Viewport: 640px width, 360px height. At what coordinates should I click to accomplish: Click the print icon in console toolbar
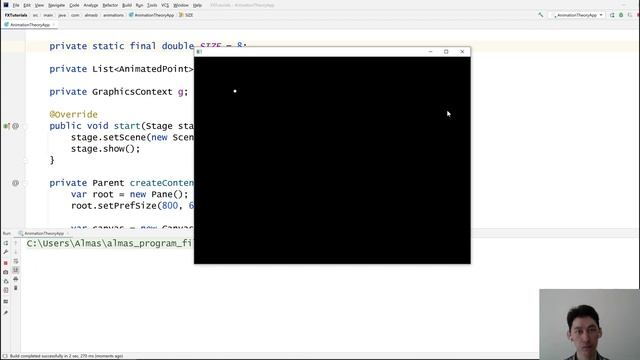click(16, 279)
